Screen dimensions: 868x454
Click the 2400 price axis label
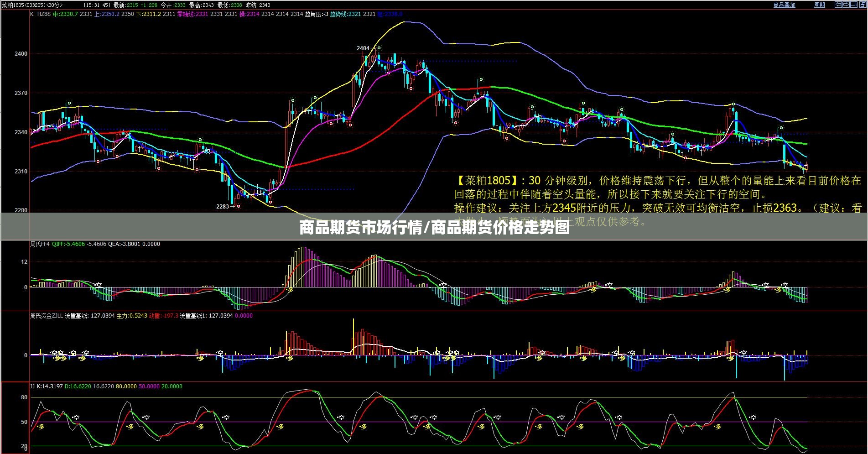click(x=21, y=54)
